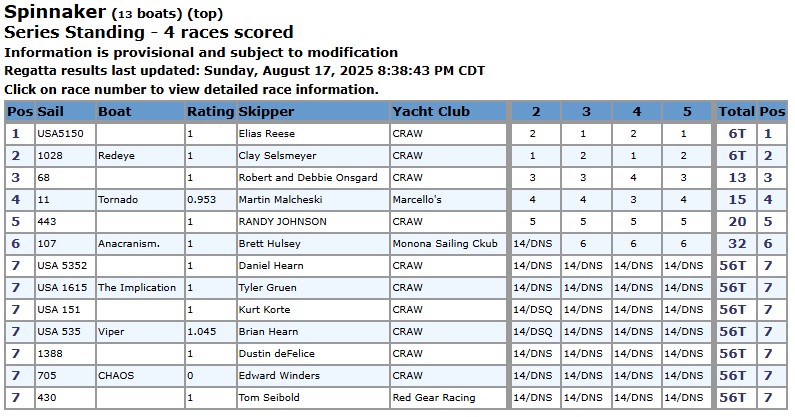Click the Sail column header
The image size is (795, 417).
pos(51,112)
